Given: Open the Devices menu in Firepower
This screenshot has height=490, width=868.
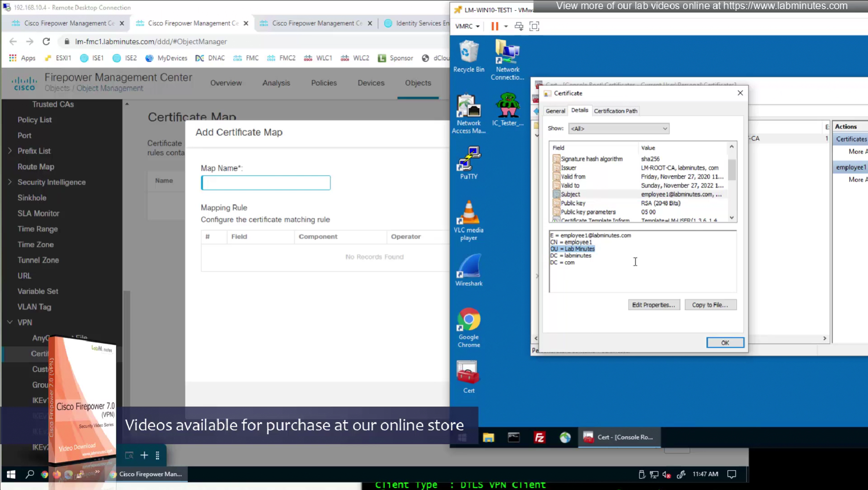Looking at the screenshot, I should 371,83.
